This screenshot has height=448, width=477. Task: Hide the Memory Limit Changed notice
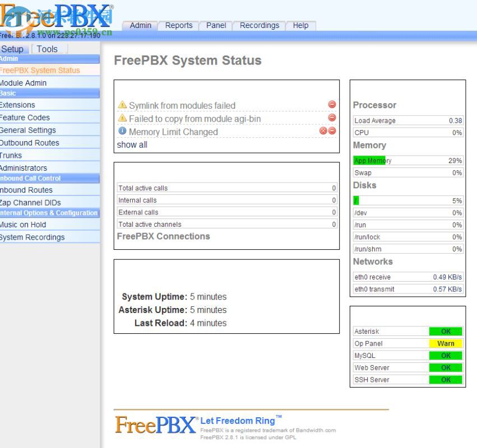pyautogui.click(x=333, y=132)
